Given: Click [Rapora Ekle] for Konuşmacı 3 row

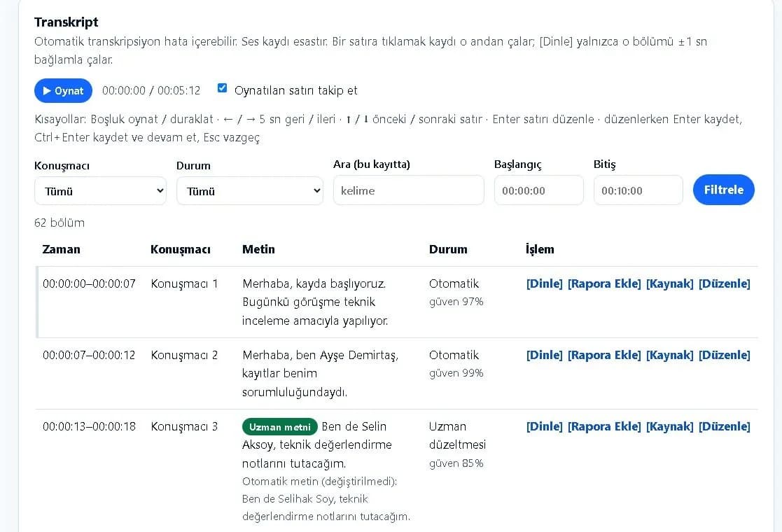Looking at the screenshot, I should pos(604,426).
